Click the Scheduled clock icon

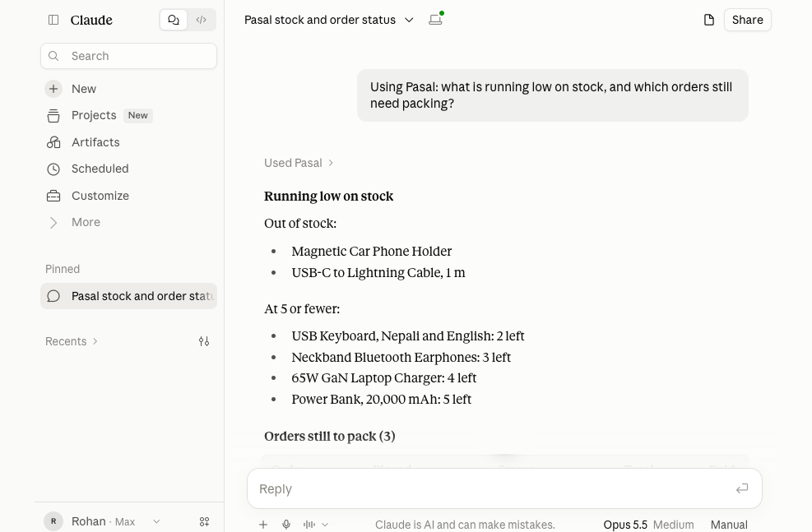(53, 169)
